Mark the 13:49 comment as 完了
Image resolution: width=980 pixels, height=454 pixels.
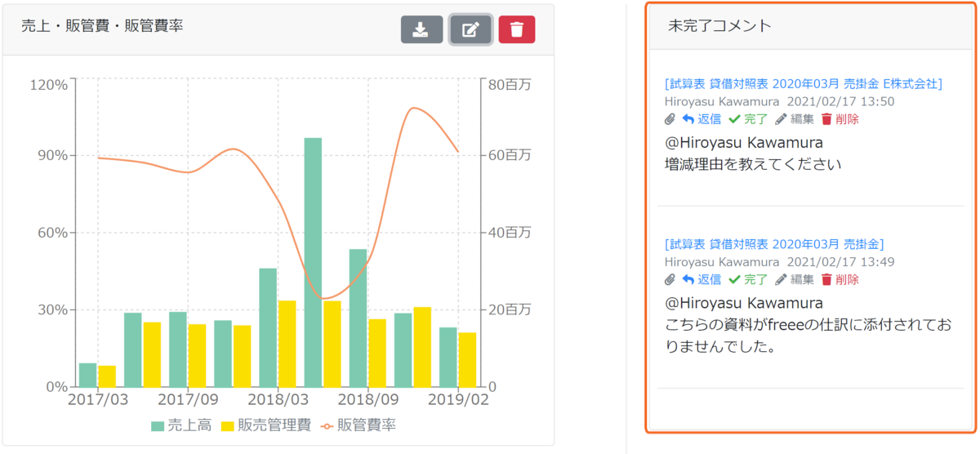(x=748, y=279)
